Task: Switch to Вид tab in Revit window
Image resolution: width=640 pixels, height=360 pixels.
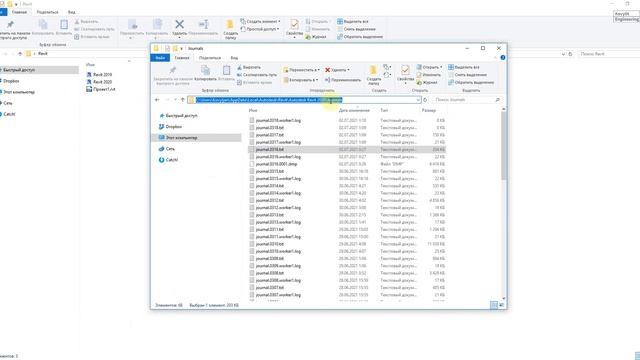Action: click(71, 12)
